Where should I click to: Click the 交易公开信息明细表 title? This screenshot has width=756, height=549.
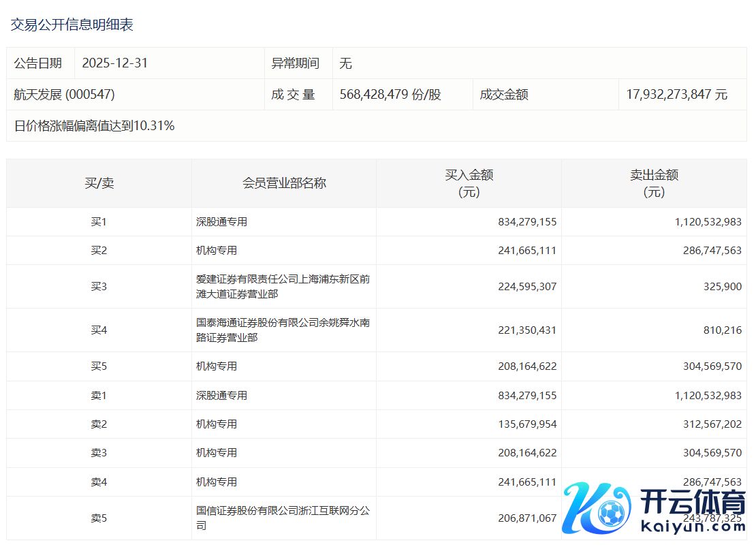pyautogui.click(x=72, y=25)
